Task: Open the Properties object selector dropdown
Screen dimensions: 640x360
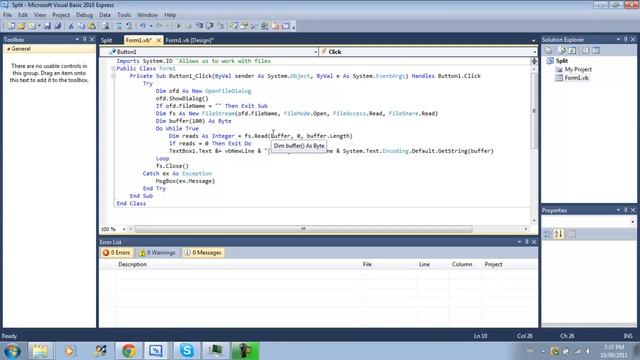Action: coord(633,222)
